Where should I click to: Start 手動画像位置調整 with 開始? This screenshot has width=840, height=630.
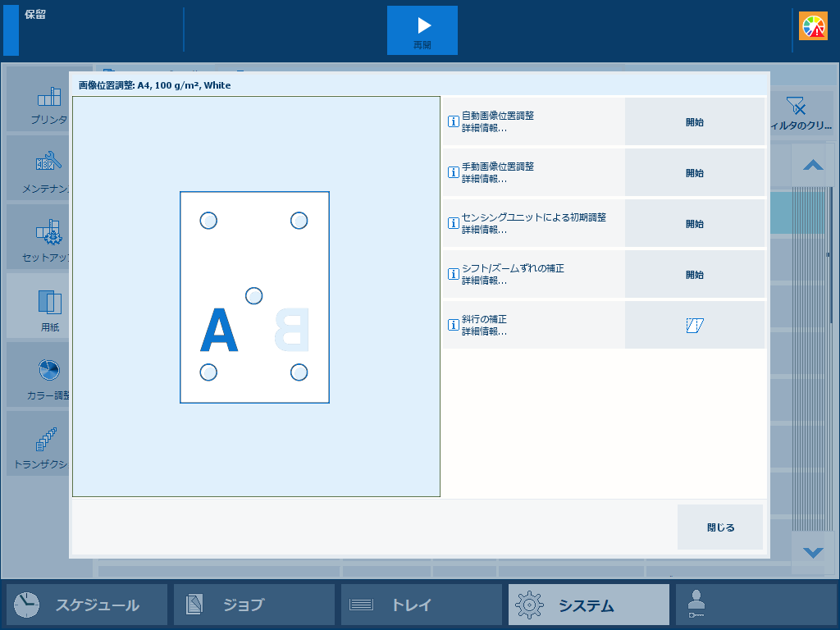point(695,172)
